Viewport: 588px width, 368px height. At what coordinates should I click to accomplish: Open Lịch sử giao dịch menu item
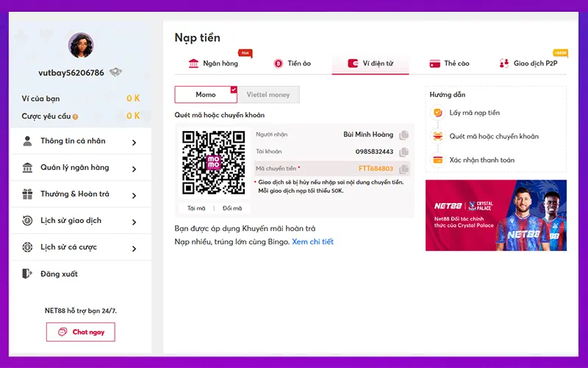click(x=81, y=220)
